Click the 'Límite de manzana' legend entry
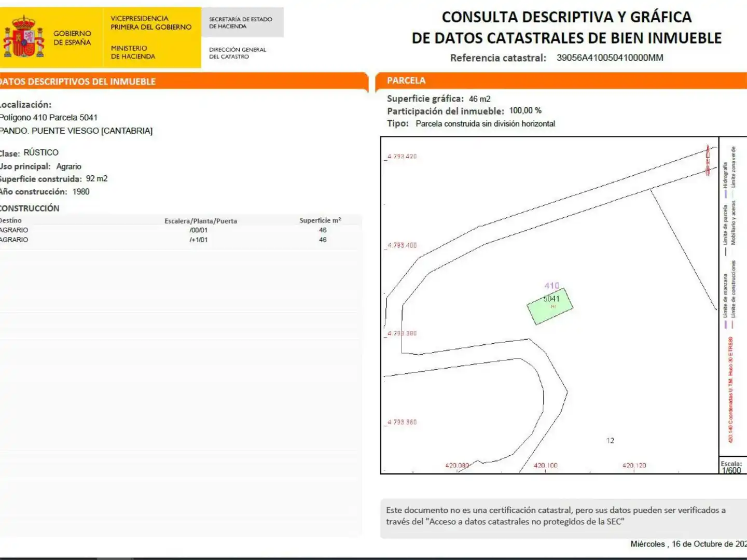The width and height of the screenshot is (747, 560). tap(726, 301)
